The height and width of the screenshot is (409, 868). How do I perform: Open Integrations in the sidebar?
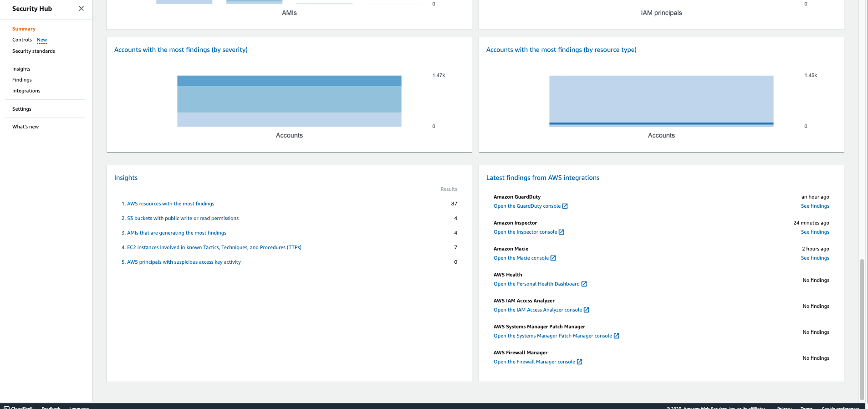coord(26,91)
